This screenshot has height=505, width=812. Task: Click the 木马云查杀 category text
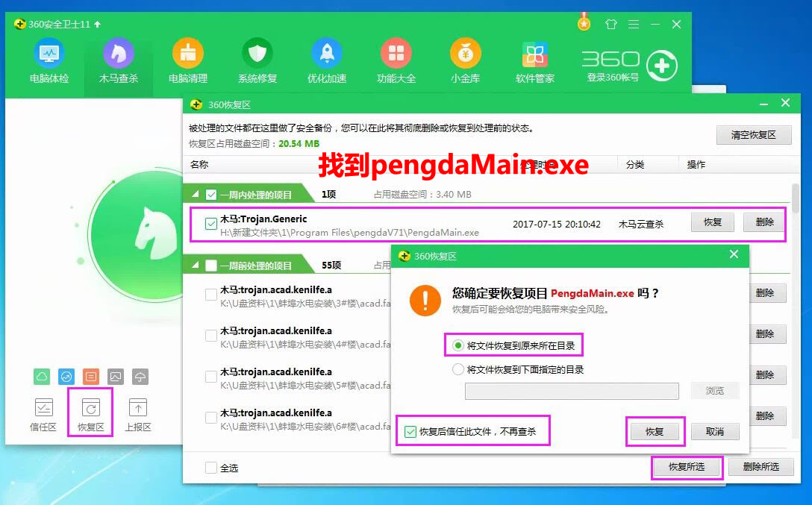pyautogui.click(x=641, y=224)
